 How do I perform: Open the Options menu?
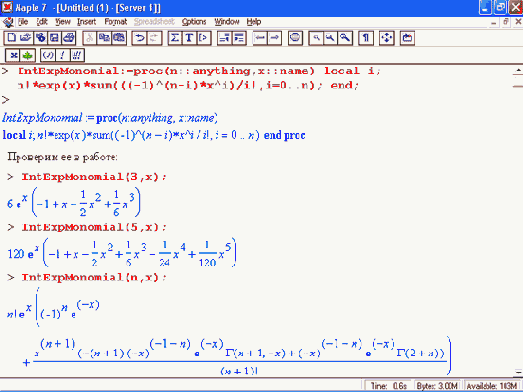pyautogui.click(x=194, y=22)
